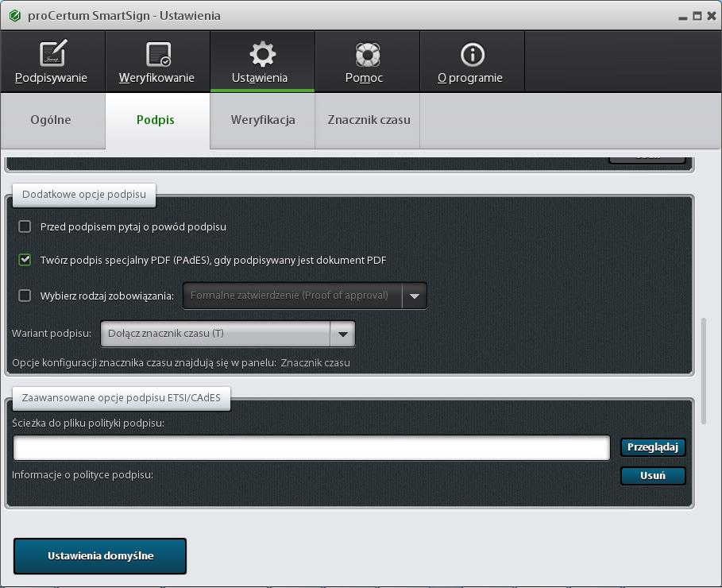This screenshot has width=722, height=588.
Task: Minimize the SmartSign window
Action: pyautogui.click(x=683, y=17)
